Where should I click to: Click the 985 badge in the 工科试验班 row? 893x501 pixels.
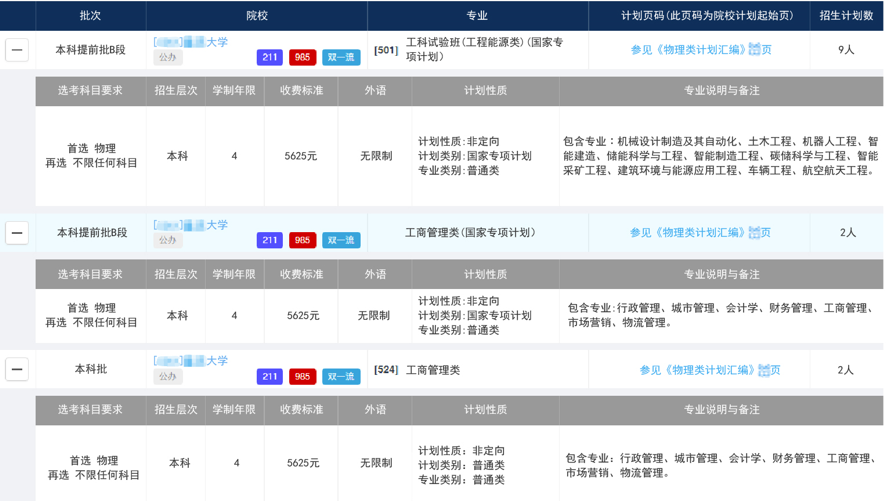click(x=302, y=57)
